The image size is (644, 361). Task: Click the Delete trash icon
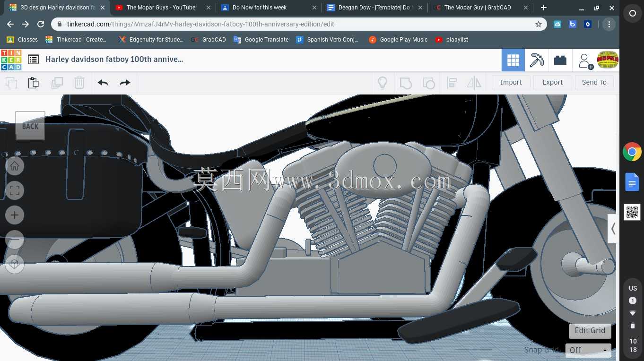79,83
